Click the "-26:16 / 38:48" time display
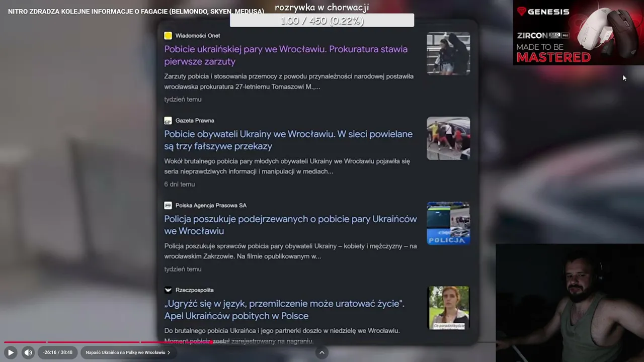The image size is (644, 362). click(x=58, y=352)
